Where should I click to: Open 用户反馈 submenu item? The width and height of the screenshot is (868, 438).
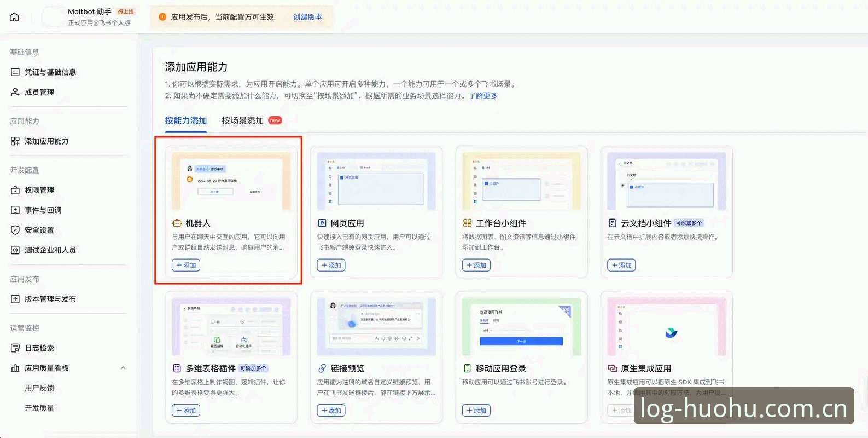(x=39, y=388)
